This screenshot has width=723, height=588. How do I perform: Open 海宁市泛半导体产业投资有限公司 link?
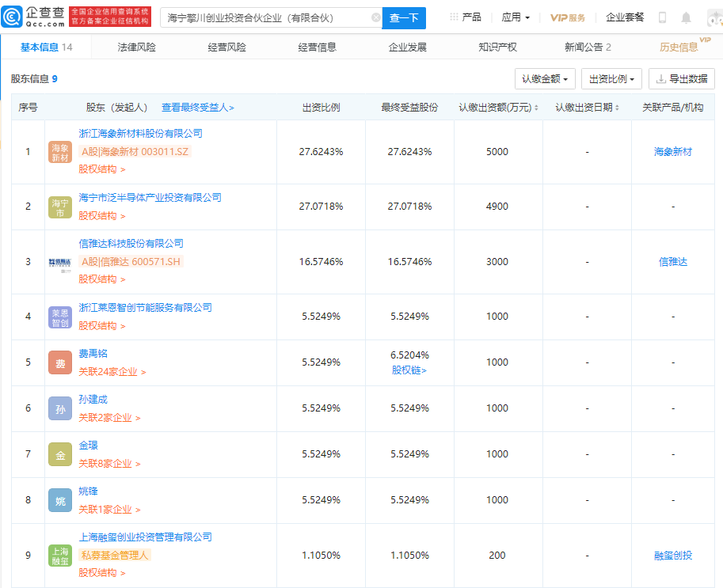tap(150, 198)
